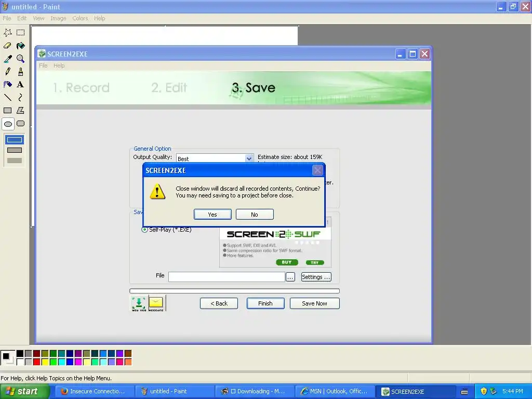Click the green download-arrow icon in SCREEN2EXE

coord(139,303)
